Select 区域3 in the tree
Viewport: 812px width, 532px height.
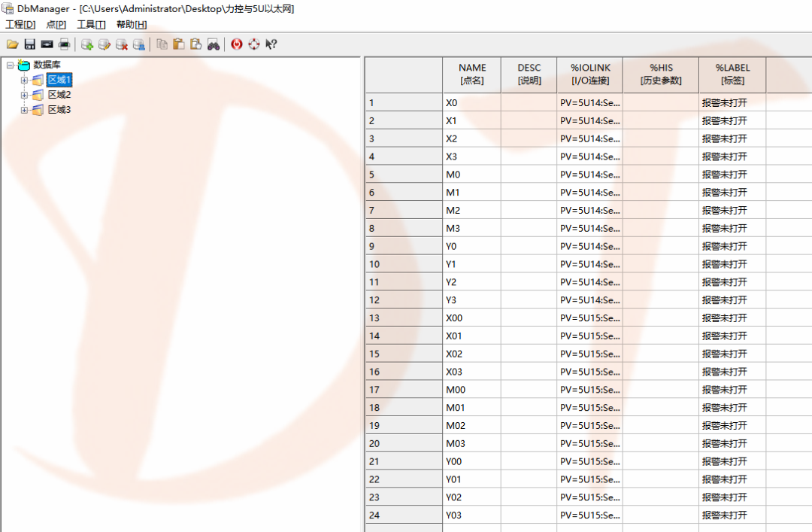tap(59, 110)
